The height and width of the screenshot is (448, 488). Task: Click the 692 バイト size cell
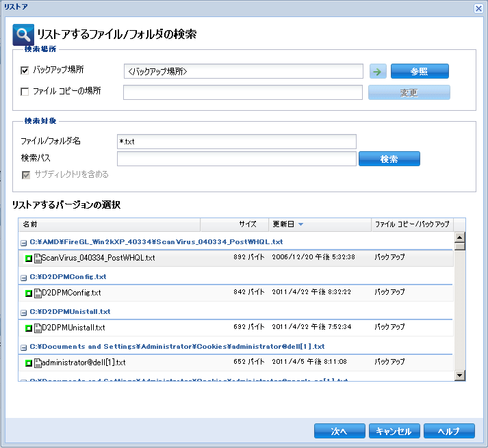[x=249, y=327]
